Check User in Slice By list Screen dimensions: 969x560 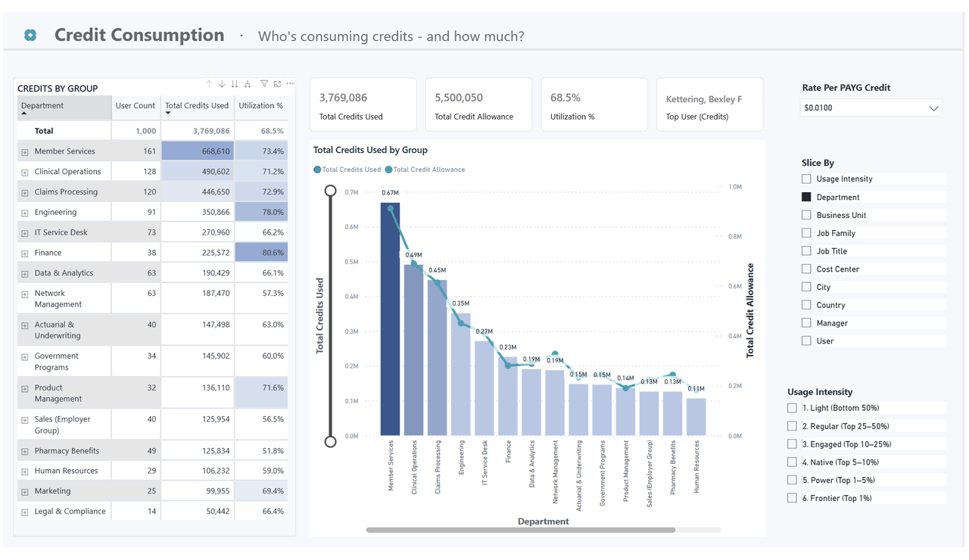(806, 341)
